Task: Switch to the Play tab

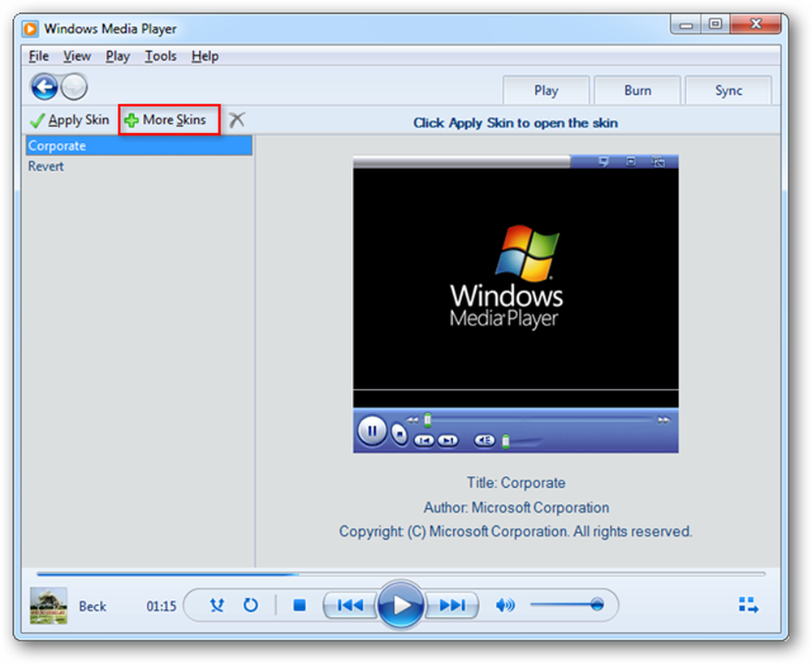Action: (x=546, y=91)
